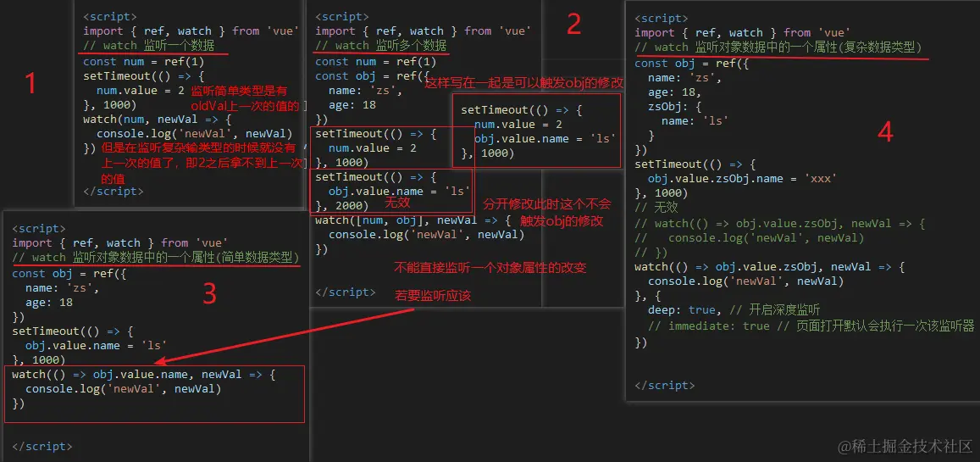Click the commented-out '// watch(() => obj.value.zsObj' line
The image size is (980, 462).
pyautogui.click(x=779, y=223)
